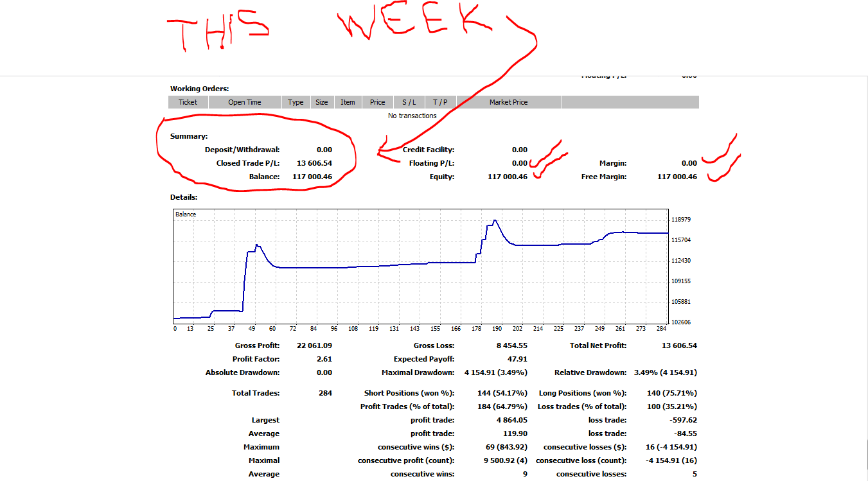The width and height of the screenshot is (868, 481).
Task: Click the "Summary:" heading
Action: coord(189,136)
